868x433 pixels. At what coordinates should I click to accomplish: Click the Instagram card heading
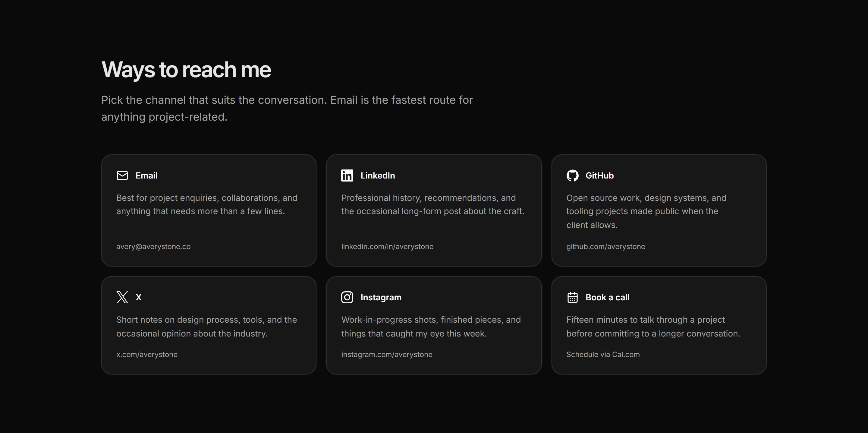[x=381, y=297]
